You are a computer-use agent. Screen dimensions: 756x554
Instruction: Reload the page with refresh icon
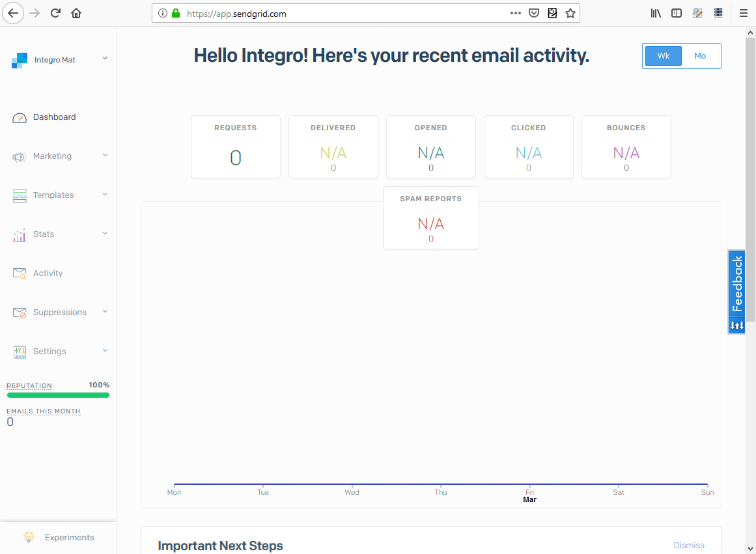click(55, 13)
